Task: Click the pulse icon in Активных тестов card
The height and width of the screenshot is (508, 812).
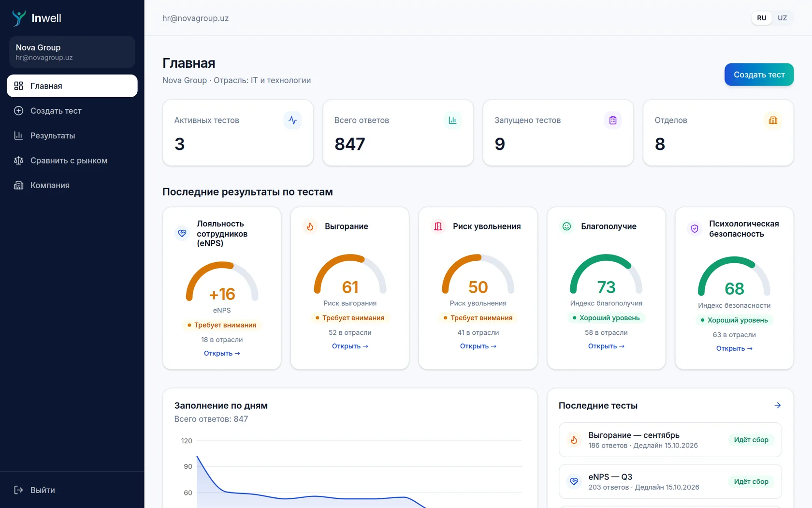Action: coord(292,120)
